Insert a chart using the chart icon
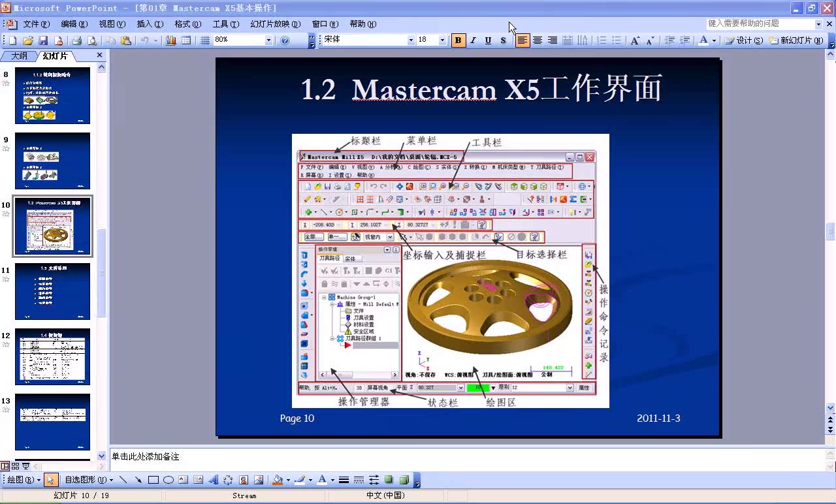 [171, 40]
